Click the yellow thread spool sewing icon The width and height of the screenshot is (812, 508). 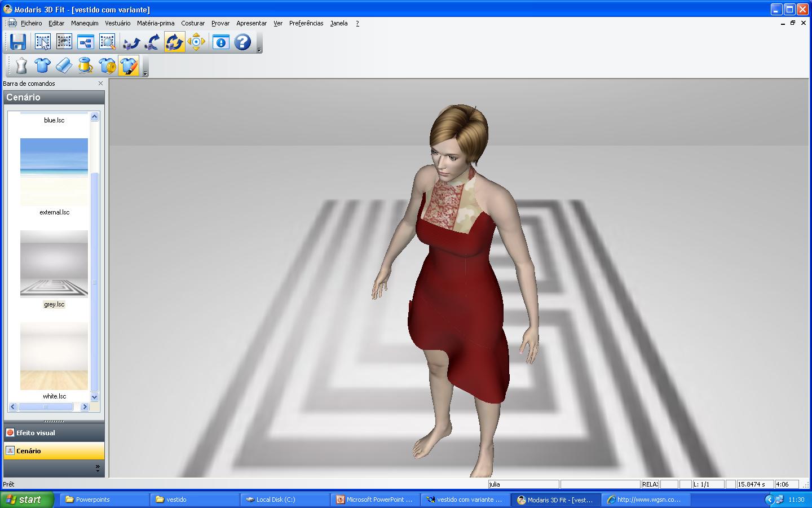(85, 66)
